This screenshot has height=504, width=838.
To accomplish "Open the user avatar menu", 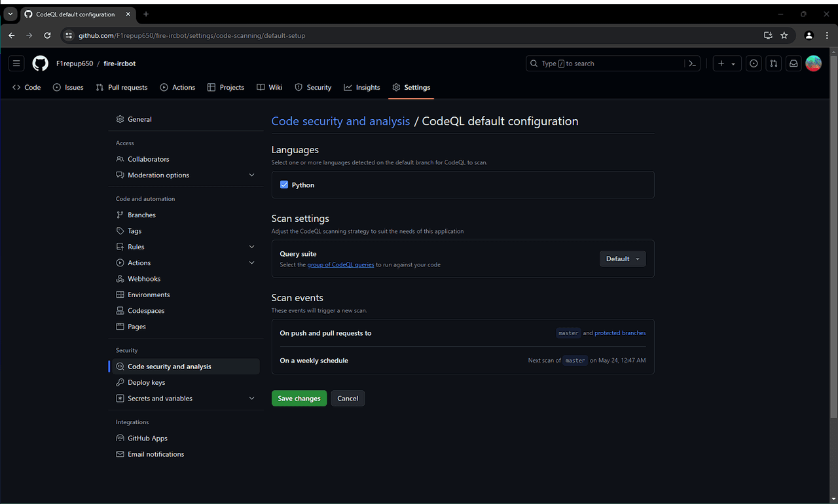I will click(813, 63).
